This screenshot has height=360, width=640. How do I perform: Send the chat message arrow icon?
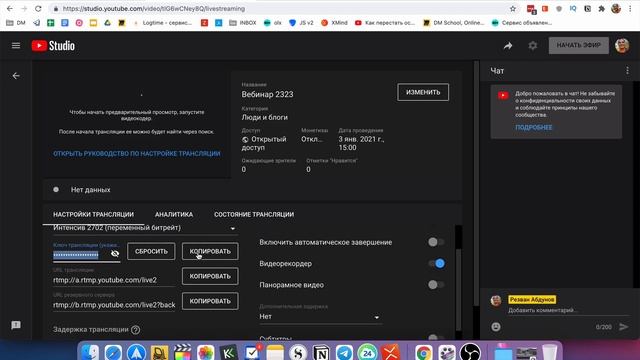[x=624, y=327]
